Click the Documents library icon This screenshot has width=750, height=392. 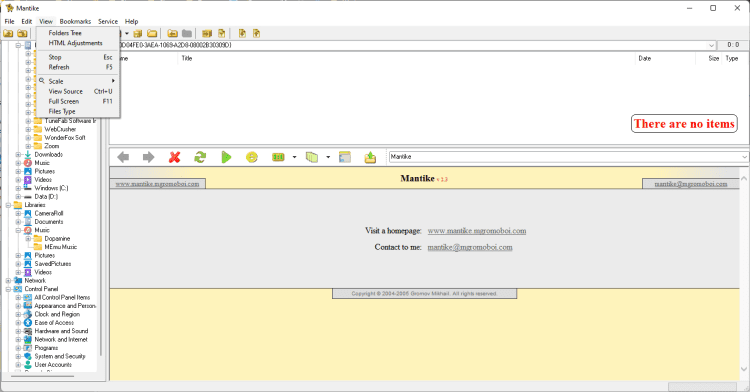coord(28,222)
